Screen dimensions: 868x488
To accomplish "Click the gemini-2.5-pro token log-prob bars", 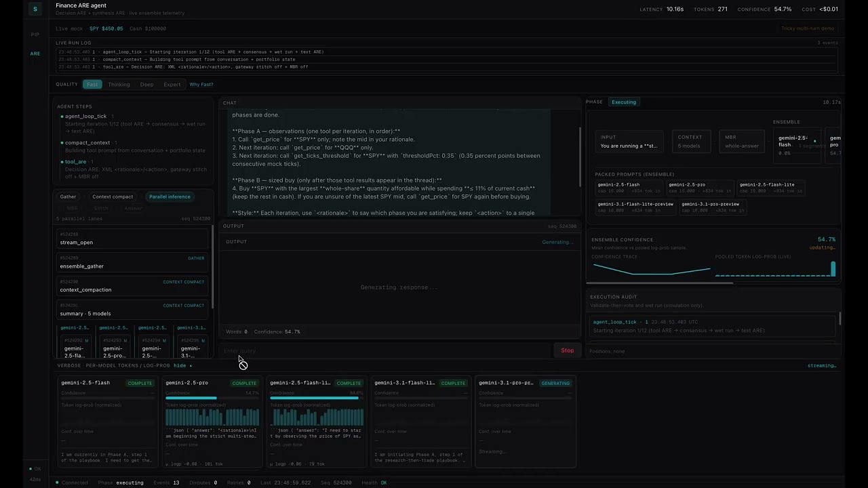I will pos(212,417).
